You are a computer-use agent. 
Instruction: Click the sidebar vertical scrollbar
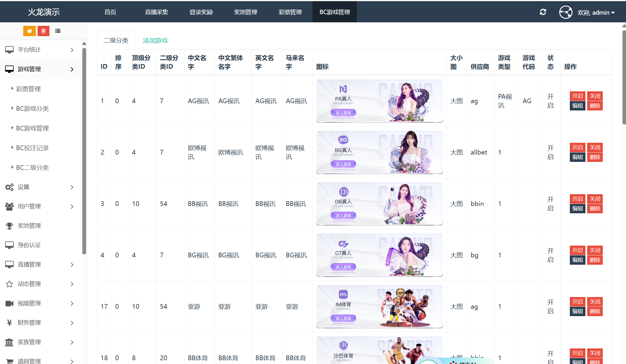(84, 147)
